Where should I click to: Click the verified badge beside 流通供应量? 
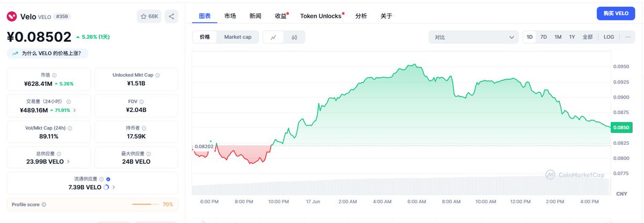108,179
